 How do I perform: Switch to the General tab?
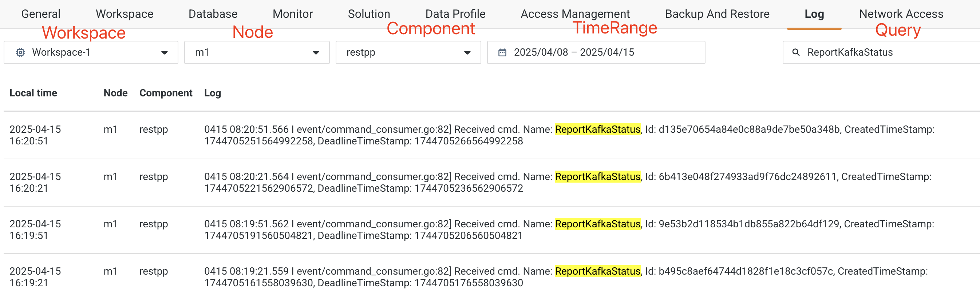tap(41, 14)
